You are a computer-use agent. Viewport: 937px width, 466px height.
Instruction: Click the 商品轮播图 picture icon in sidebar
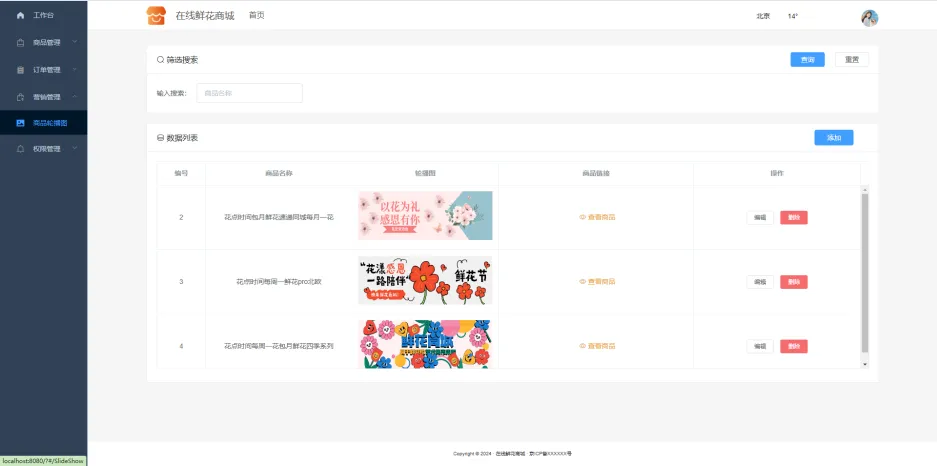tap(20, 123)
